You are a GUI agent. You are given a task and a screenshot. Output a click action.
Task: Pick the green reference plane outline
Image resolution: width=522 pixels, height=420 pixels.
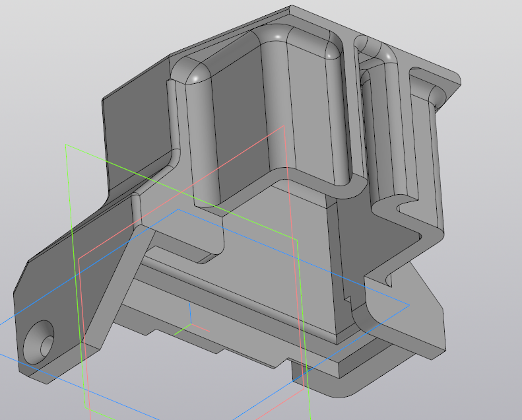click(67, 198)
